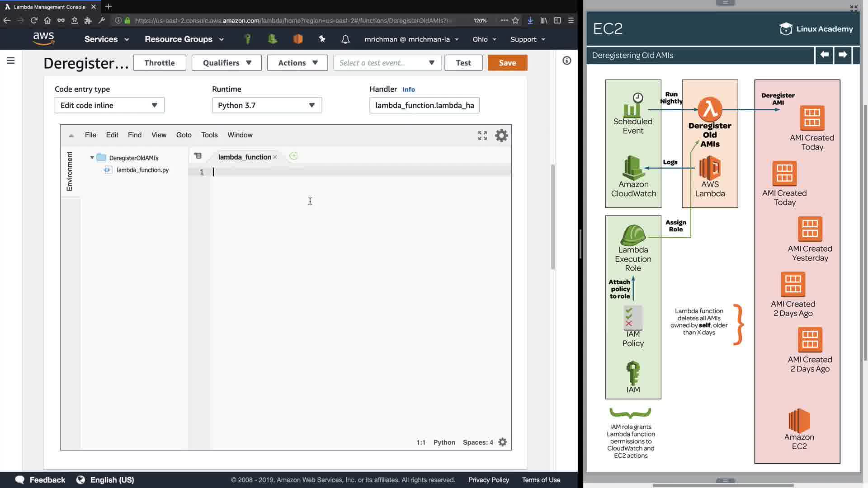Click the Throttle button
This screenshot has height=488, width=868.
pos(159,63)
